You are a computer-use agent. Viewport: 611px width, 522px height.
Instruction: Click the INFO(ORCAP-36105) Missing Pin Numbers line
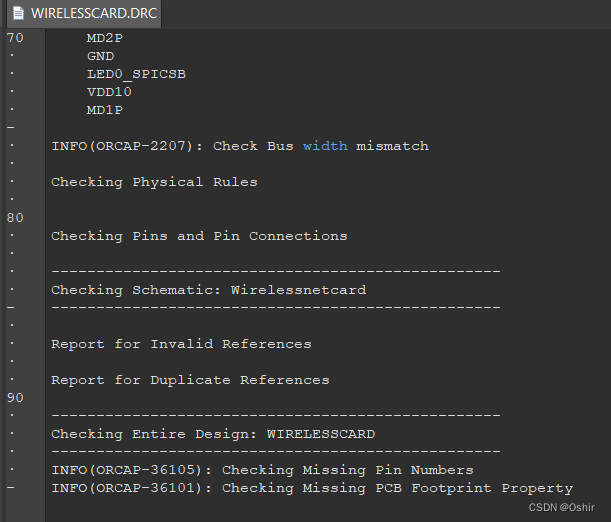pos(262,470)
